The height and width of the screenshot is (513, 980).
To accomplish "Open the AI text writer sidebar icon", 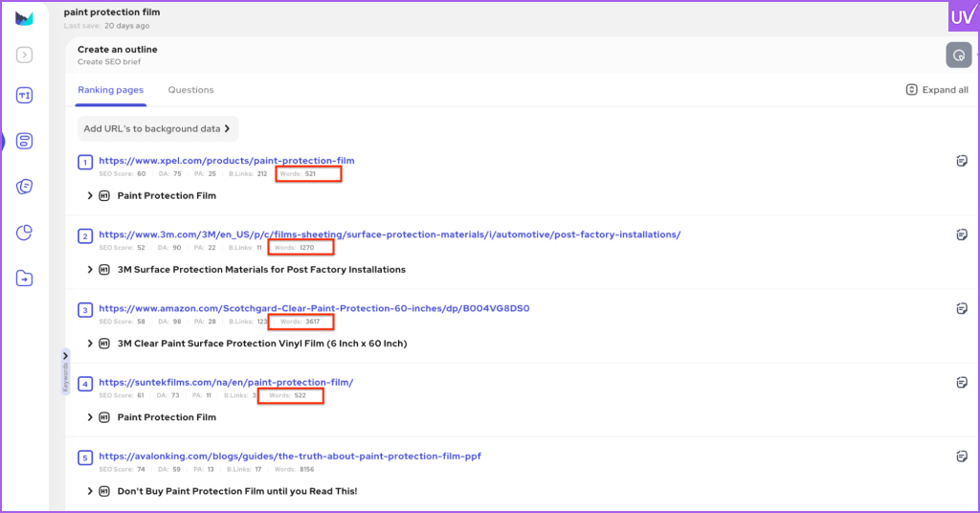I will [x=25, y=96].
